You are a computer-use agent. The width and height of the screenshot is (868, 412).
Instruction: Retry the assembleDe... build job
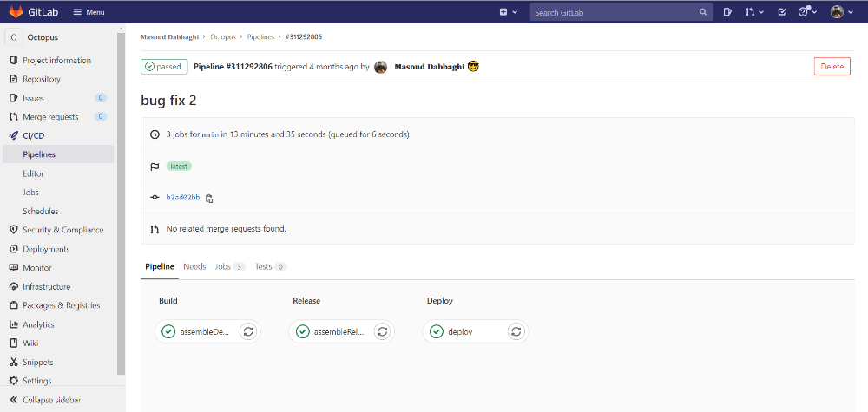(x=248, y=332)
